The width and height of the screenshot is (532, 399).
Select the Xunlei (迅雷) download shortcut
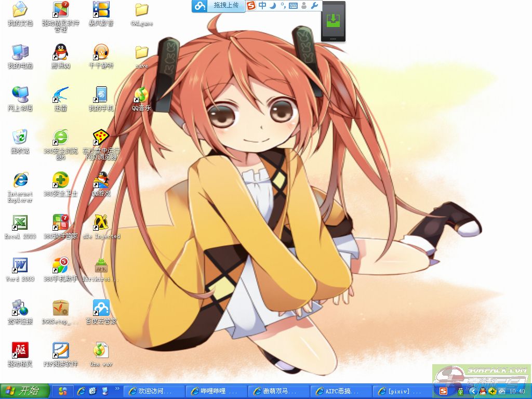(x=61, y=95)
